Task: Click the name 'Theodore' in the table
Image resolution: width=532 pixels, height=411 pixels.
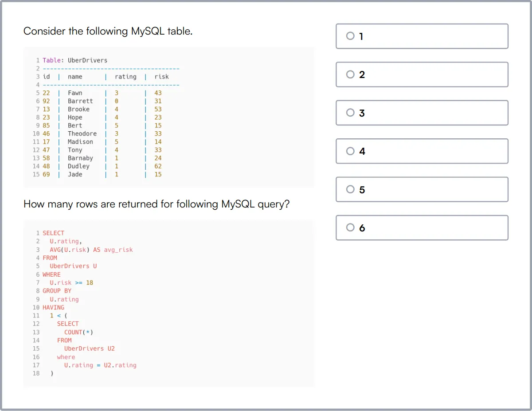Action: click(82, 133)
